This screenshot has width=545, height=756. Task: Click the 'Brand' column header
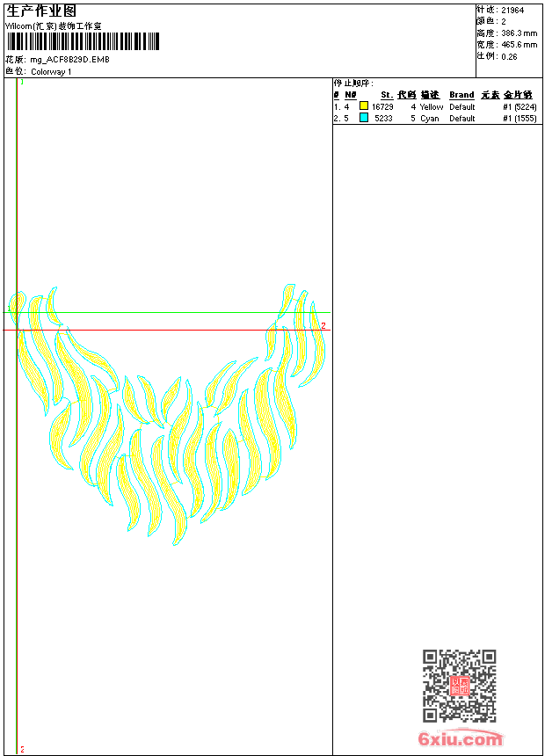coord(462,95)
